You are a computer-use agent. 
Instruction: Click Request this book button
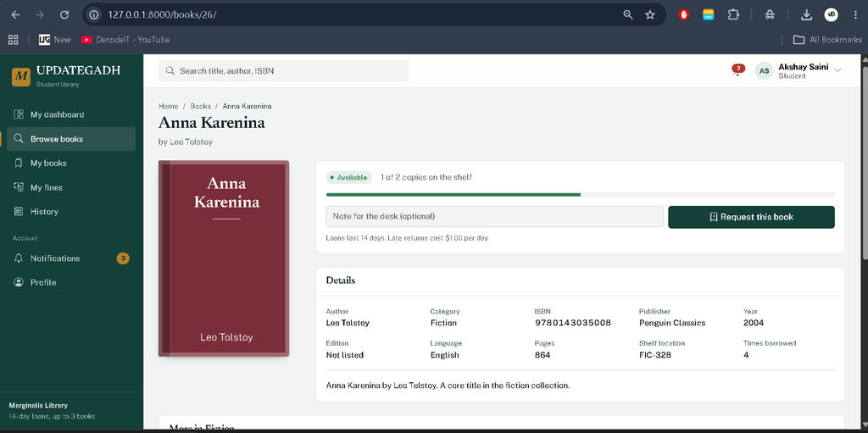click(751, 217)
